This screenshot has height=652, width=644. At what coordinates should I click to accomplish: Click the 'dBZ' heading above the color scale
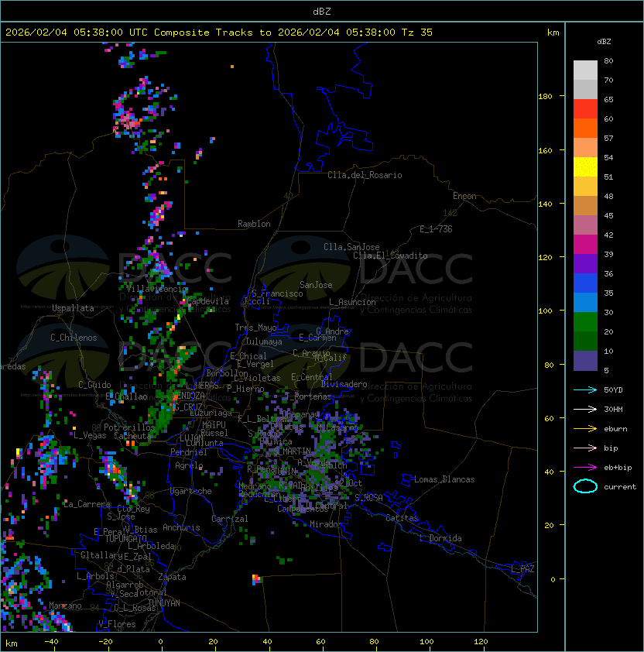pyautogui.click(x=604, y=42)
